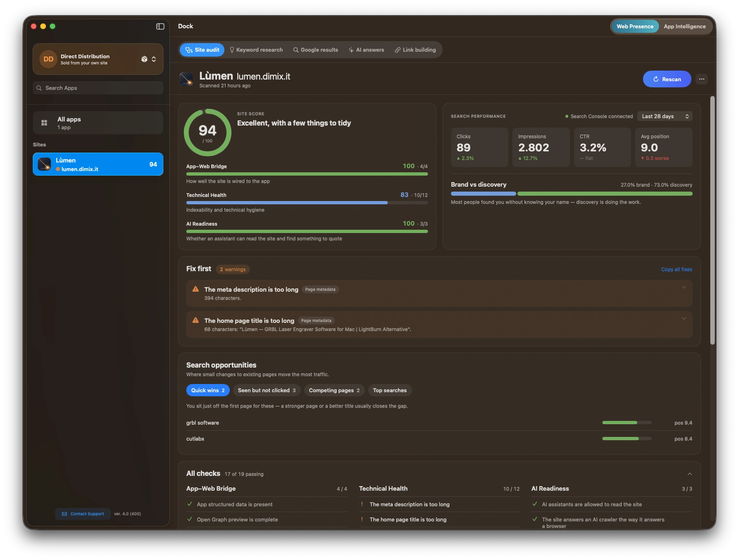Click the exclamation mark beside meta description check
The height and width of the screenshot is (560, 739).
pos(362,504)
